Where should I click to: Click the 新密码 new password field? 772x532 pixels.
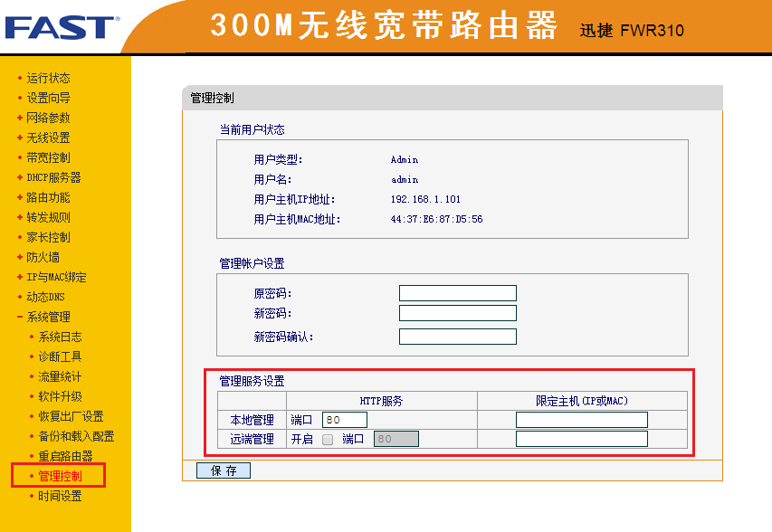click(x=456, y=314)
